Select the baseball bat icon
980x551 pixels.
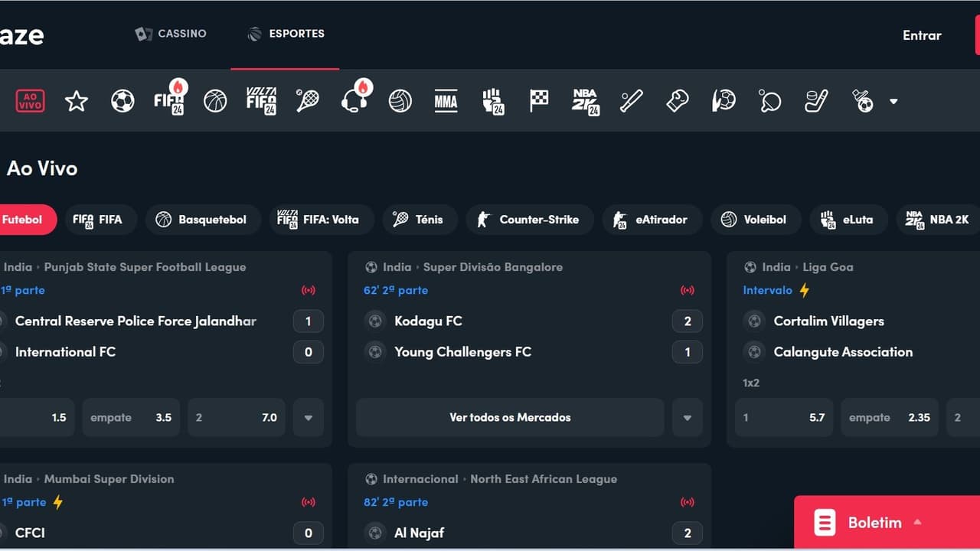(x=632, y=101)
